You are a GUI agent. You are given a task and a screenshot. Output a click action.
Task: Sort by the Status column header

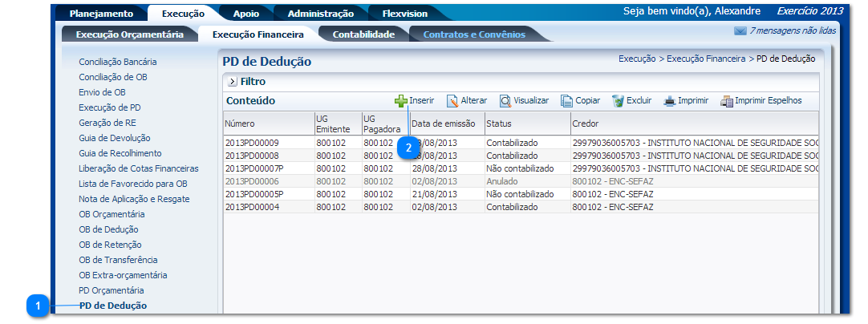click(499, 124)
